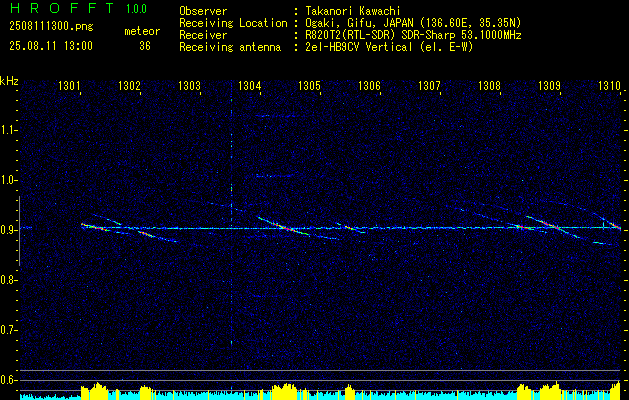Select the file name 2508111300.png

(x=51, y=27)
